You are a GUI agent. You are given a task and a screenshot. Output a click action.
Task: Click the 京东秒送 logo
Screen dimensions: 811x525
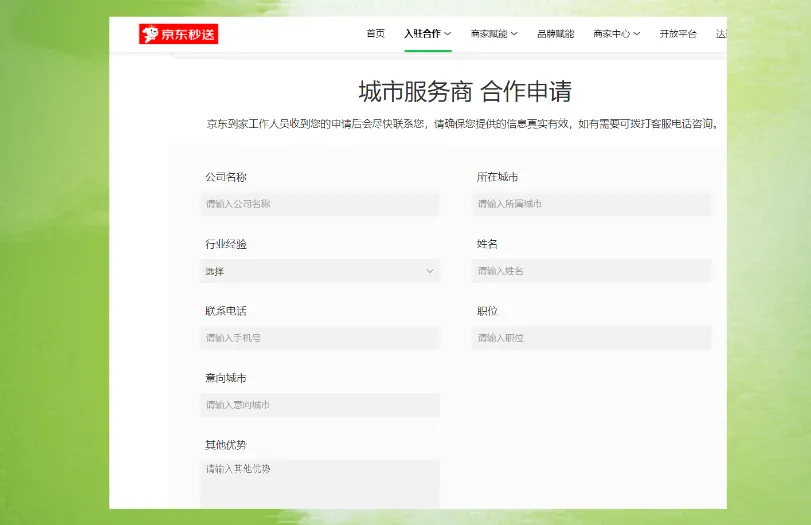(178, 34)
